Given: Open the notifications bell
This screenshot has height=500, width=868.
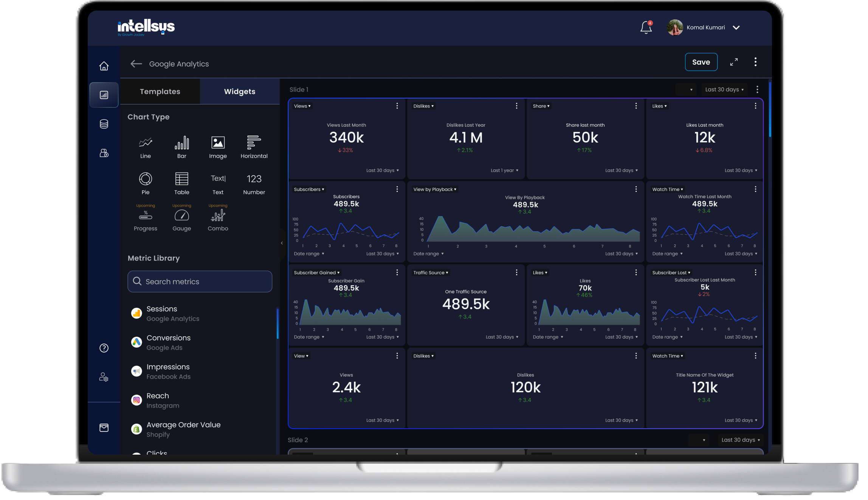Looking at the screenshot, I should 646,27.
